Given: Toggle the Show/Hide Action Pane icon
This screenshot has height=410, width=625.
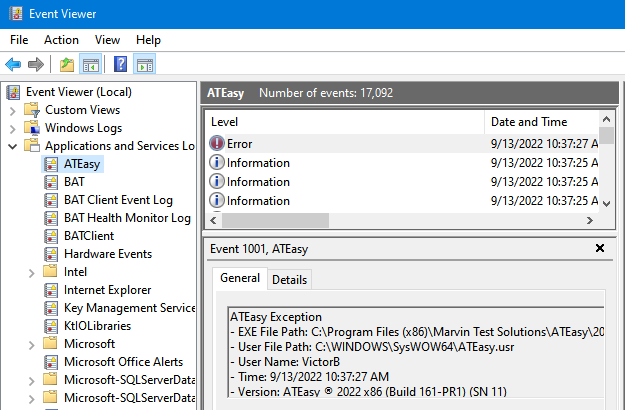Looking at the screenshot, I should [144, 64].
